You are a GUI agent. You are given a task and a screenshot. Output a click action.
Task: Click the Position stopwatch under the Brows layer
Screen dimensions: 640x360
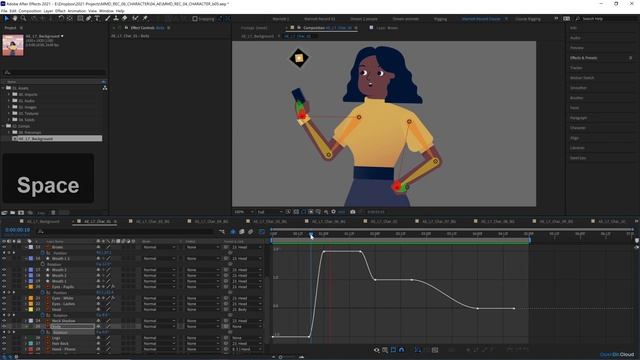(42, 253)
